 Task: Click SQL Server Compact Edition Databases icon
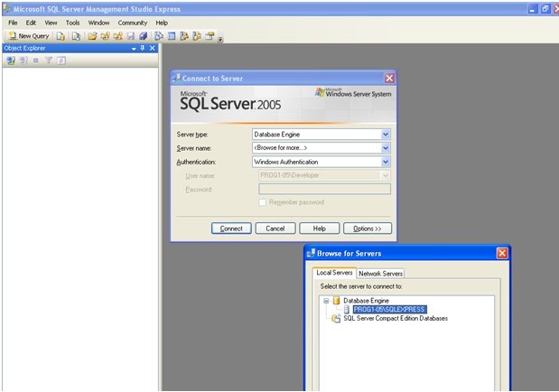point(336,318)
